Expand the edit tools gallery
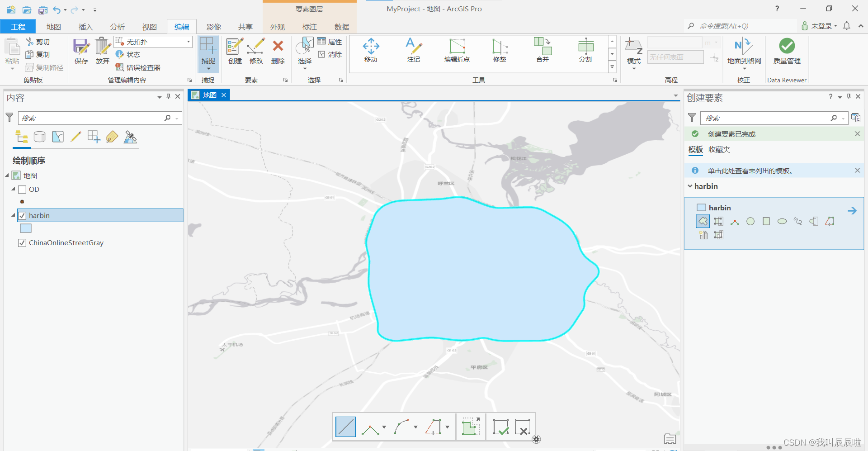868x451 pixels. tap(612, 67)
